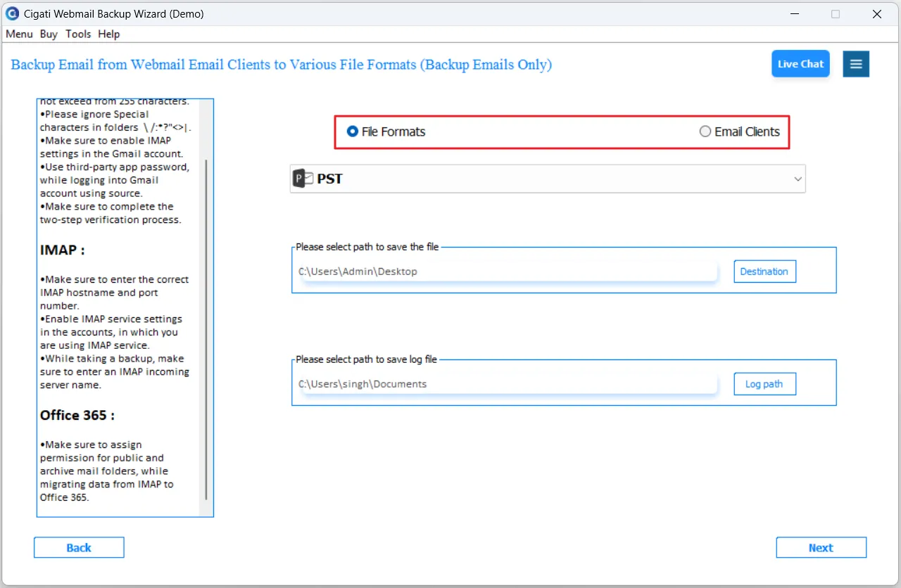
Task: Close the Cigati Webmail Backup window
Action: pyautogui.click(x=877, y=13)
